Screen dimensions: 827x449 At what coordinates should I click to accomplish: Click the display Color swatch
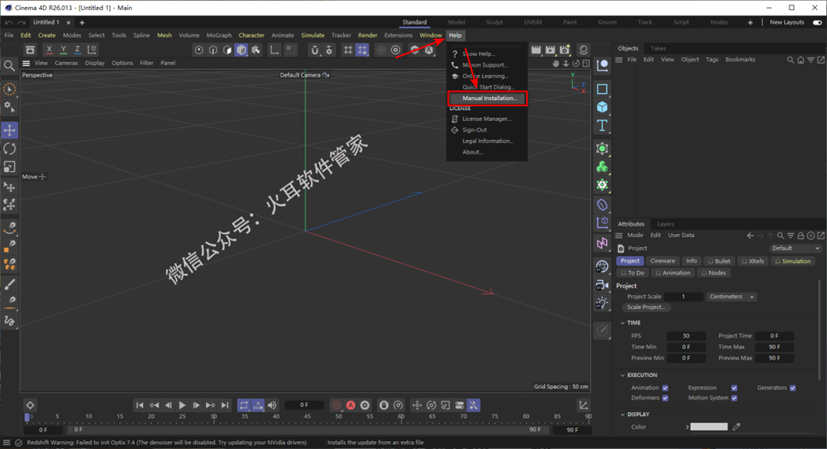709,427
